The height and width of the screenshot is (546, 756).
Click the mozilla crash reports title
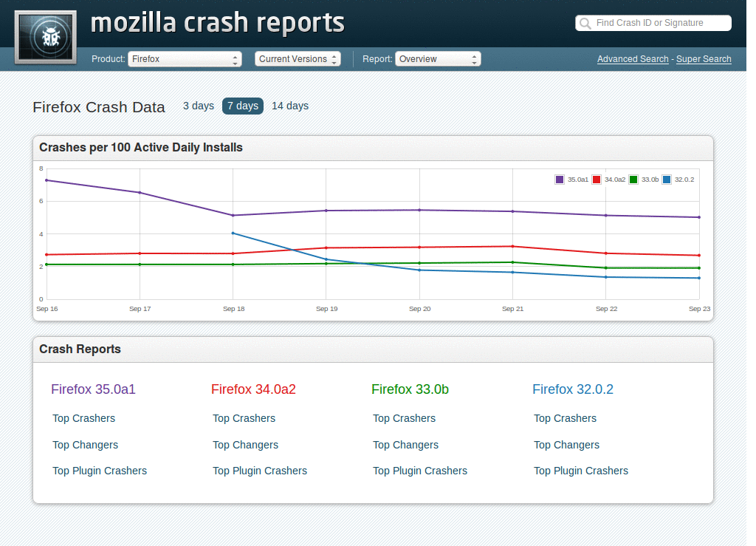tap(218, 23)
